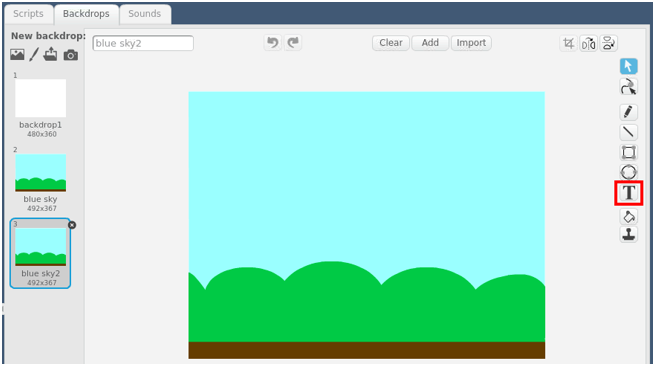Select the Ellipse tool
This screenshot has height=368, width=656.
click(628, 172)
